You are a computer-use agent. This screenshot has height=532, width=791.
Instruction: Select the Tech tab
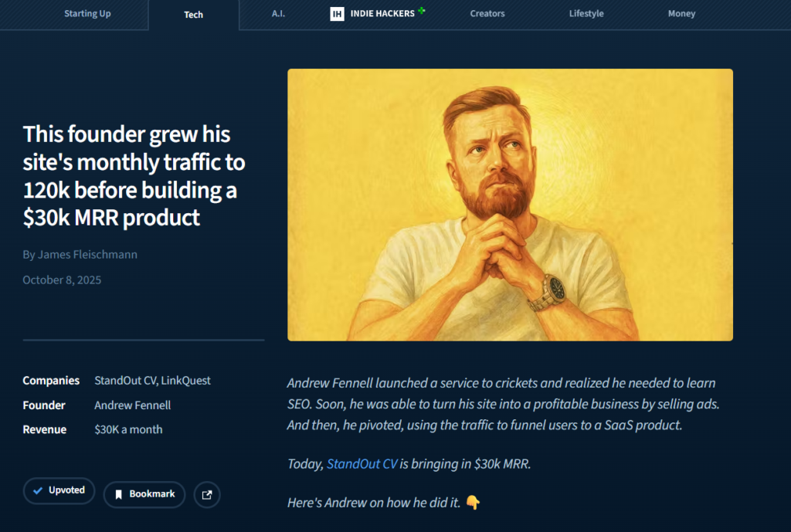193,15
